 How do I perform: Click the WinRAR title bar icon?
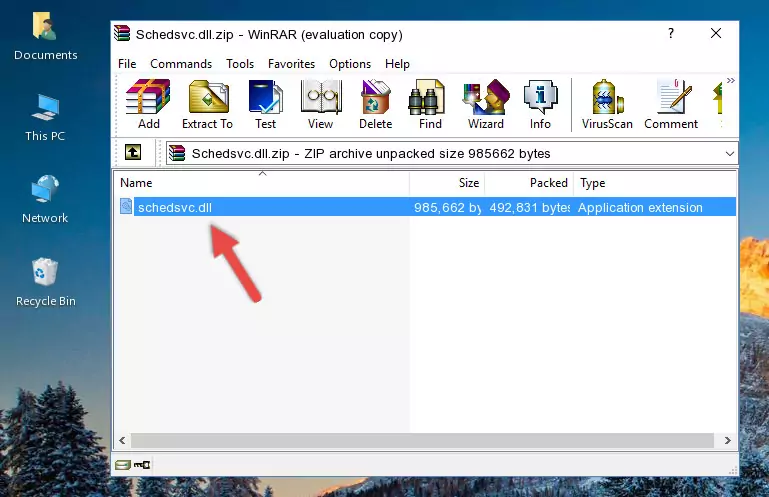(122, 34)
